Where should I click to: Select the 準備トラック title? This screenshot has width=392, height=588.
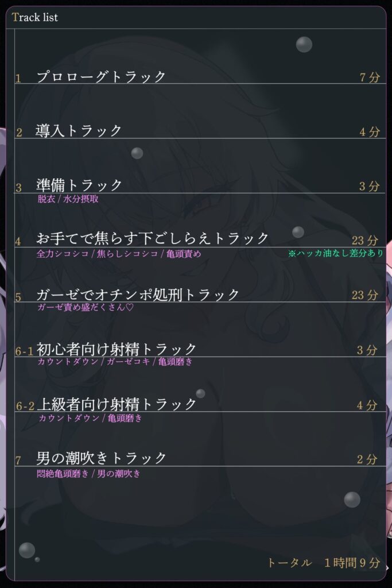click(79, 185)
